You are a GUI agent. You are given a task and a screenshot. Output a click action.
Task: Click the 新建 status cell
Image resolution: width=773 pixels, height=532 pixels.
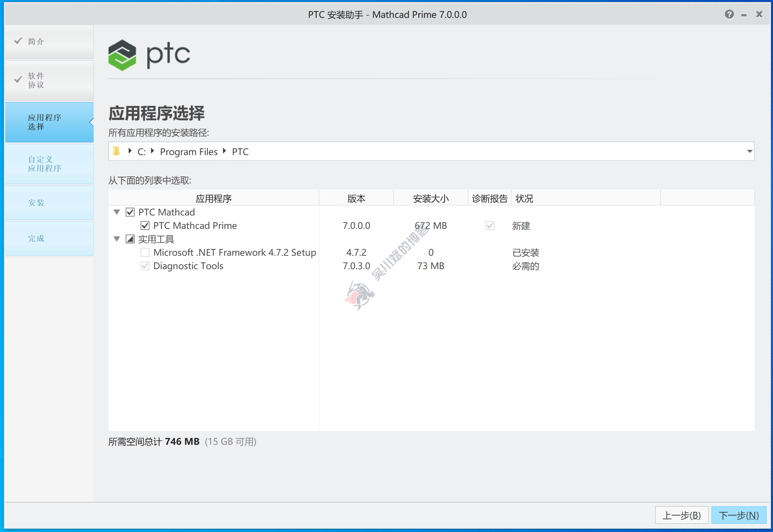[x=521, y=226]
